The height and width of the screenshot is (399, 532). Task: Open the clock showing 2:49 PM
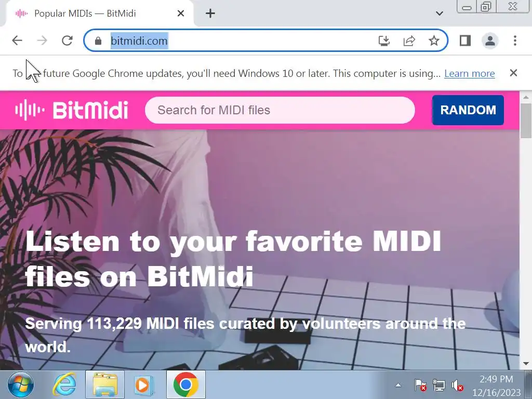(496, 385)
